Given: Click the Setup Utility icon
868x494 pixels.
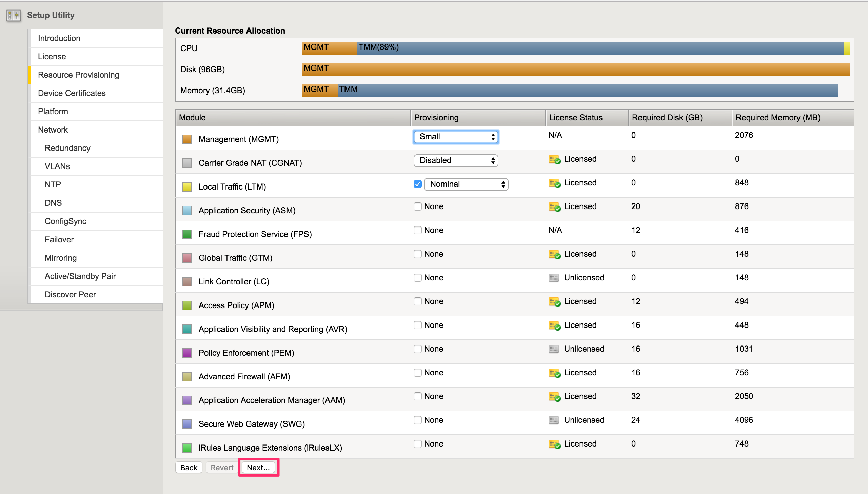Looking at the screenshot, I should 14,15.
